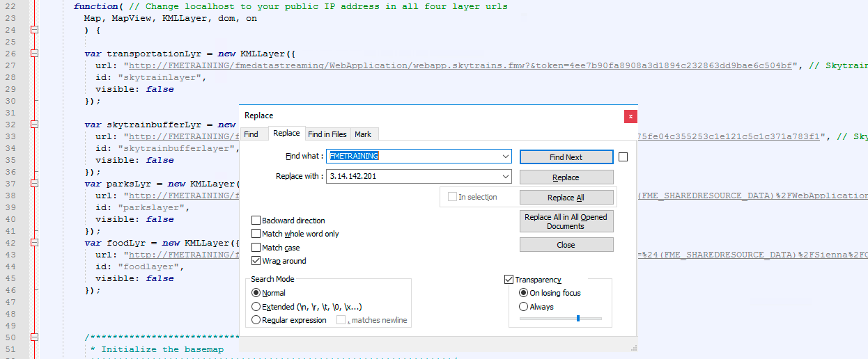Enable Backward direction option
The height and width of the screenshot is (359, 868).
click(x=256, y=221)
